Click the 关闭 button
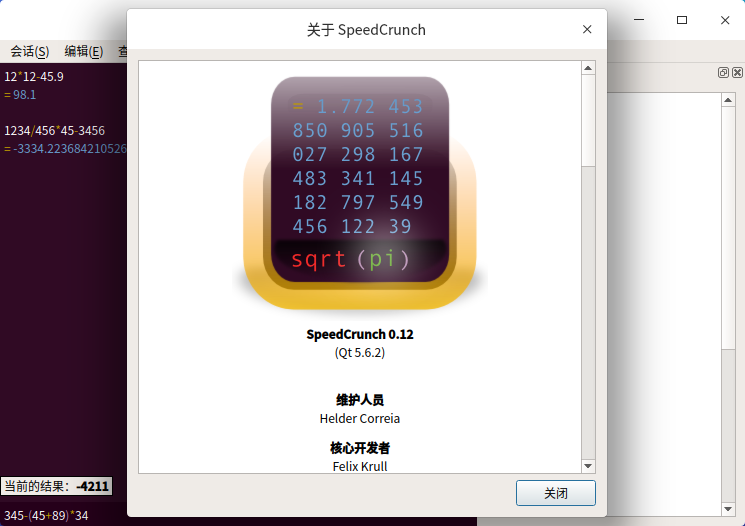The image size is (745, 526). point(555,493)
